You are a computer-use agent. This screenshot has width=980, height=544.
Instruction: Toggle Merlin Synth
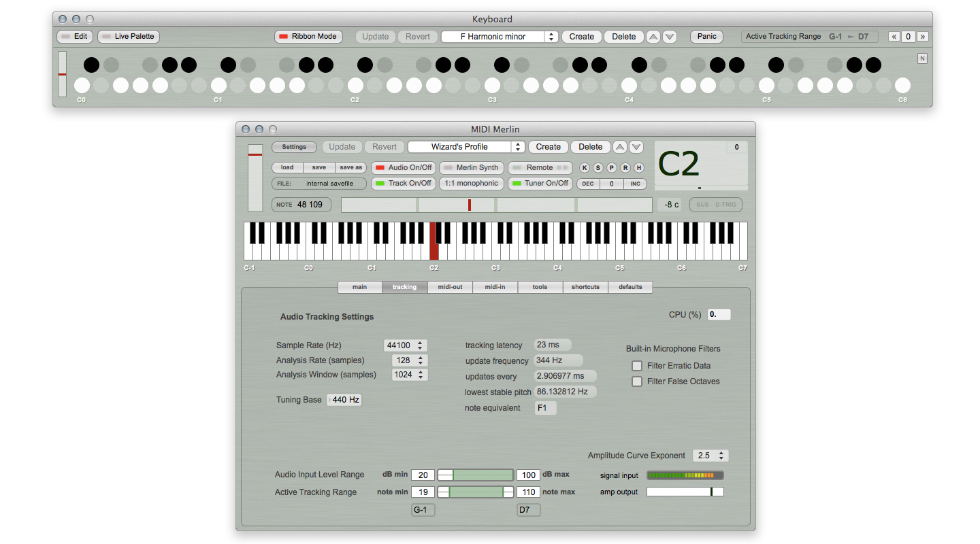[x=472, y=167]
